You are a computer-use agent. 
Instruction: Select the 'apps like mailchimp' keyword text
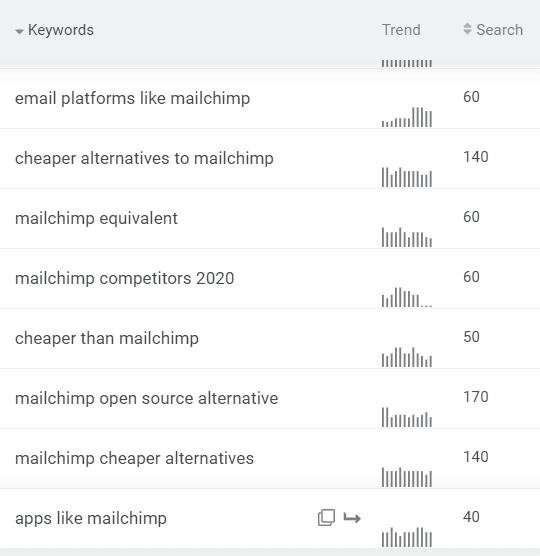click(91, 518)
